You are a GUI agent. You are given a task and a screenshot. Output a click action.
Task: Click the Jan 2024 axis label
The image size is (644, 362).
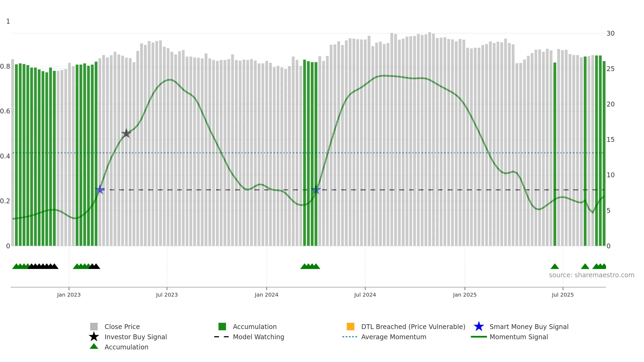tap(266, 295)
